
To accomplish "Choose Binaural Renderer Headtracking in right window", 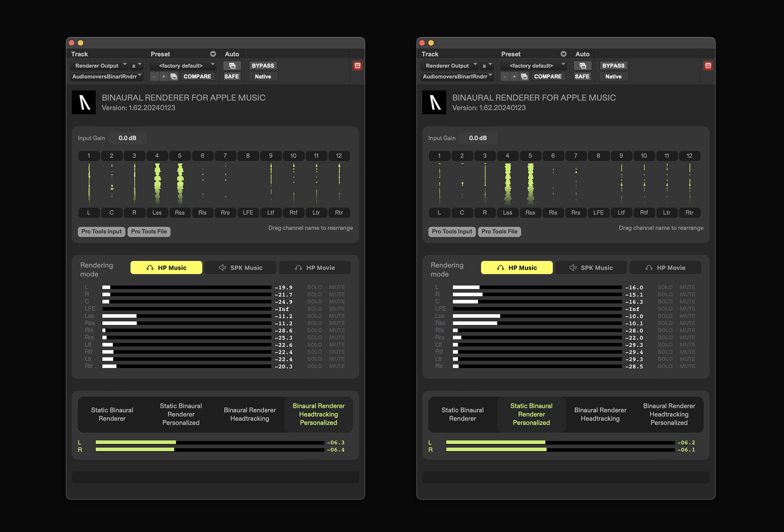I will coord(600,415).
